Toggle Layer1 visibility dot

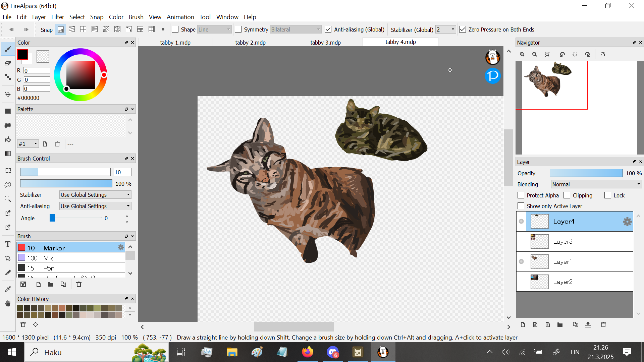521,261
